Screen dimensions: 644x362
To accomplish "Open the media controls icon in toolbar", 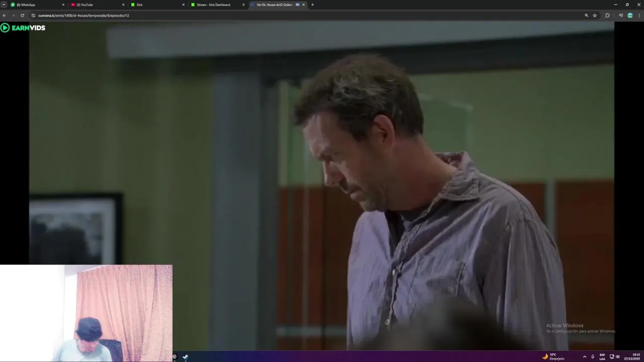I will [620, 16].
